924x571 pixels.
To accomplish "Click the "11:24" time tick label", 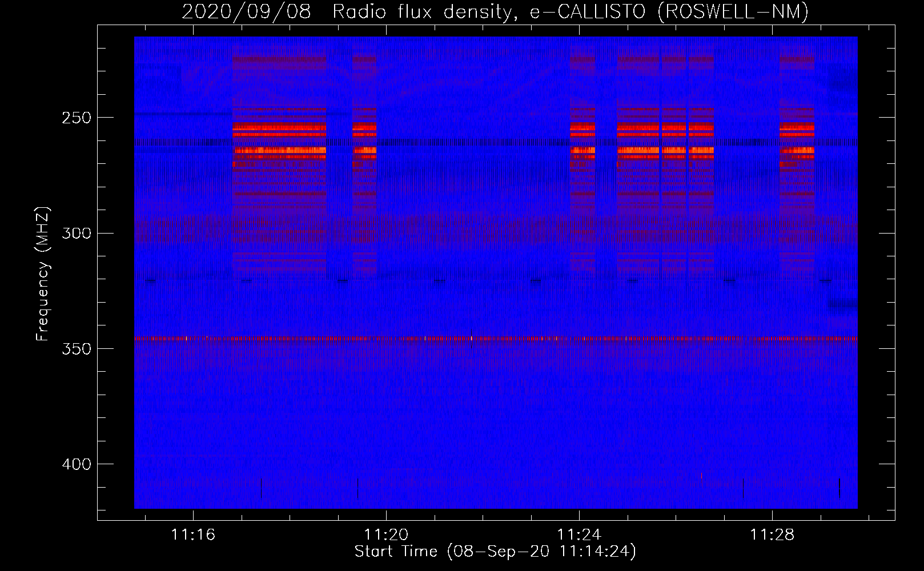I will 579,535.
